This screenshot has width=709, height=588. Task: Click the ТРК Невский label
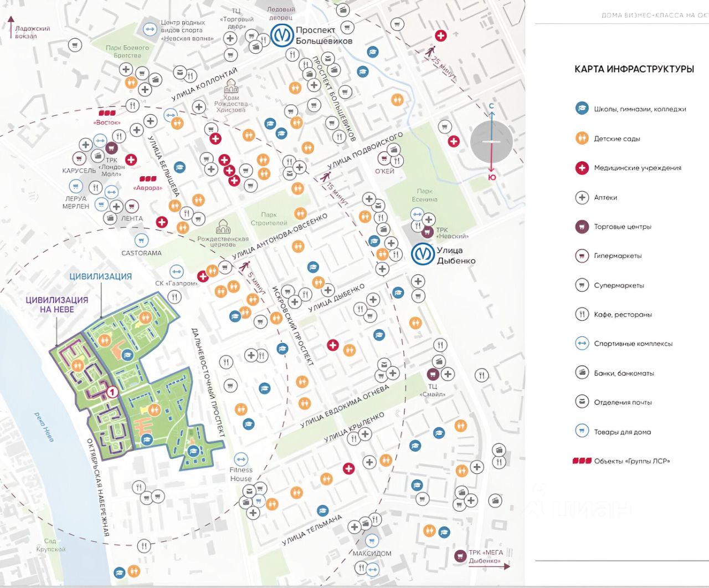(x=452, y=233)
